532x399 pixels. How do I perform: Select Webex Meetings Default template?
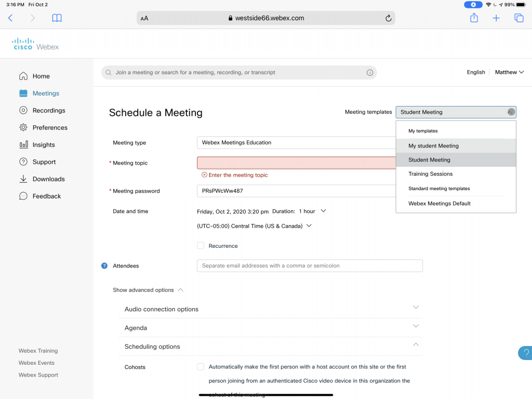tap(456, 204)
